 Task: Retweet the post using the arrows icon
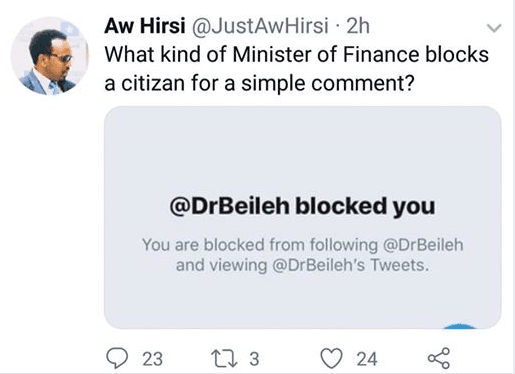tap(226, 359)
